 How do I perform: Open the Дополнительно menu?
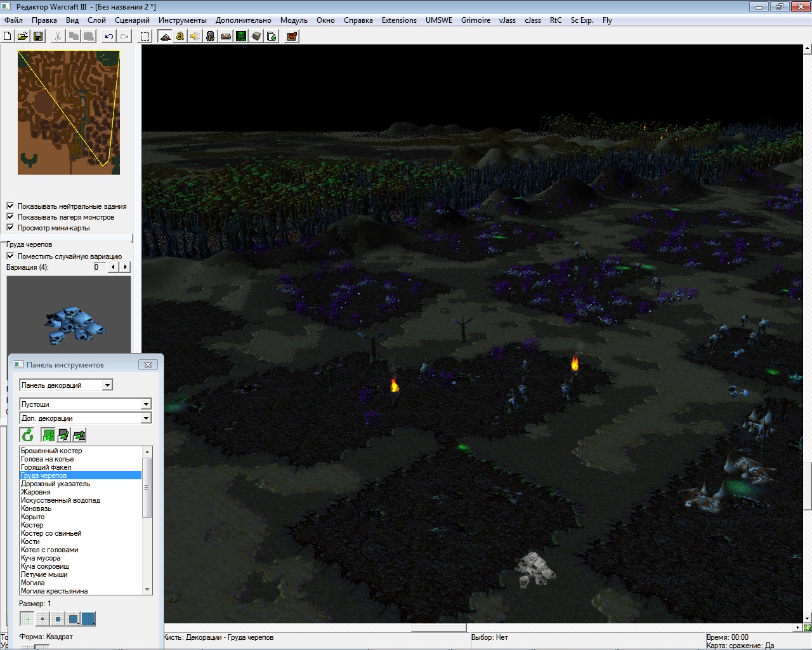coord(243,20)
